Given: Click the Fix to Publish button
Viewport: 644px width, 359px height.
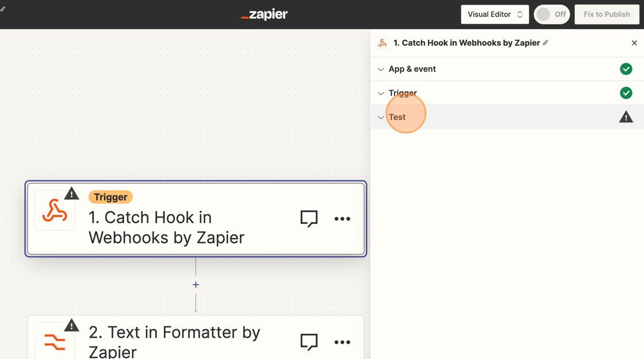Looking at the screenshot, I should pos(607,14).
